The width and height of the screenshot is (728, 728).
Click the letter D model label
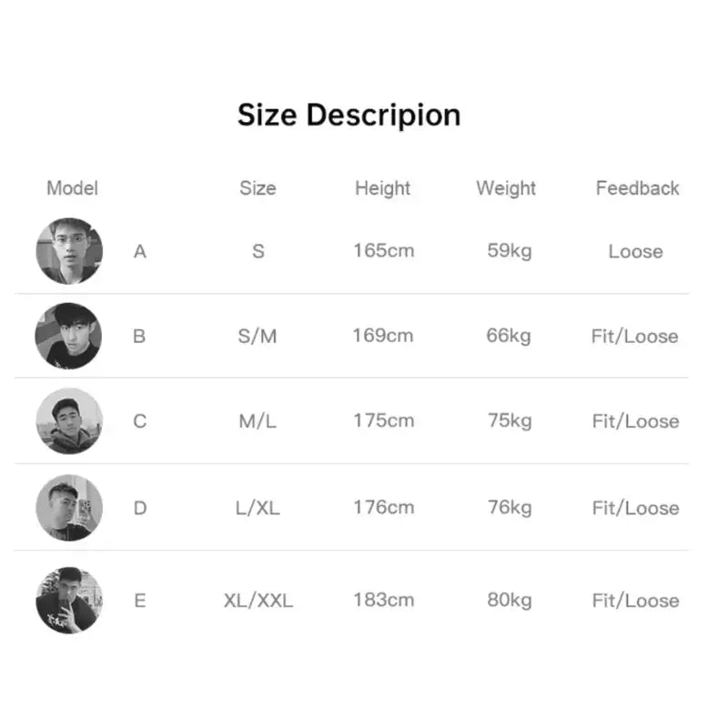tap(140, 509)
